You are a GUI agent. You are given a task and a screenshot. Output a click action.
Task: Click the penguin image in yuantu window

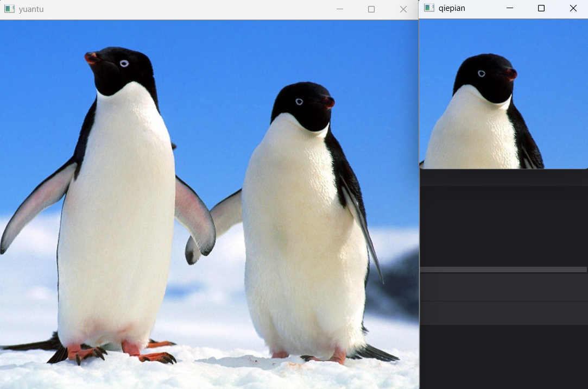pyautogui.click(x=209, y=204)
